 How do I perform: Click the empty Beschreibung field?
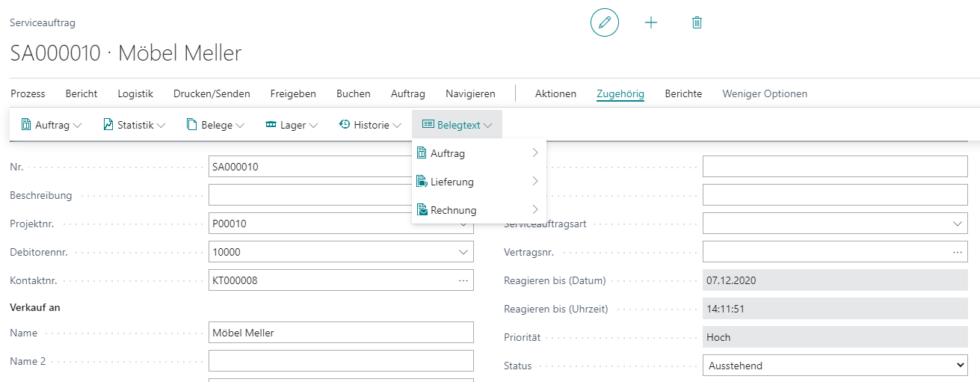click(310, 195)
